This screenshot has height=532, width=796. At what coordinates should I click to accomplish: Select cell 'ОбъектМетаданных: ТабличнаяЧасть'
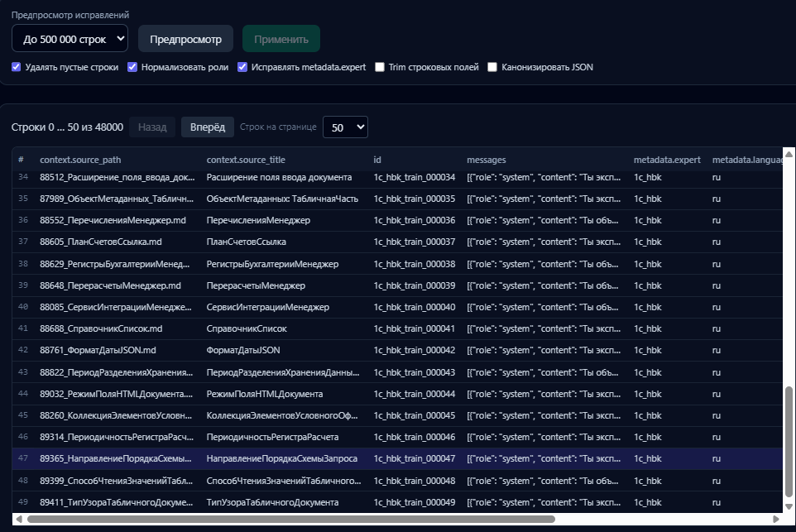(x=282, y=199)
